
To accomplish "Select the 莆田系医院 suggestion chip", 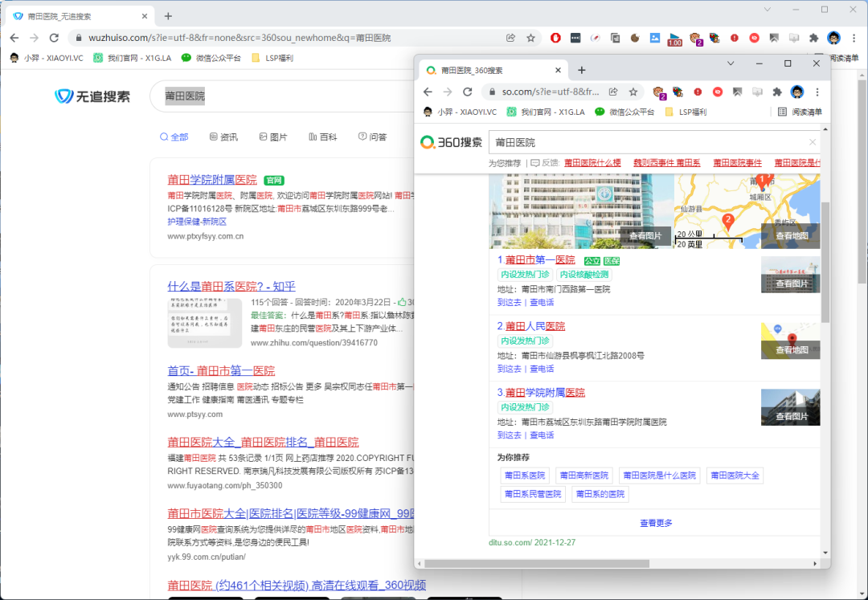I will [x=525, y=476].
